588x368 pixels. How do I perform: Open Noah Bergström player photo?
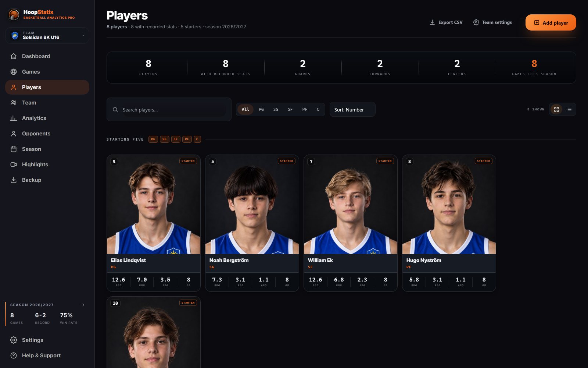coord(252,205)
